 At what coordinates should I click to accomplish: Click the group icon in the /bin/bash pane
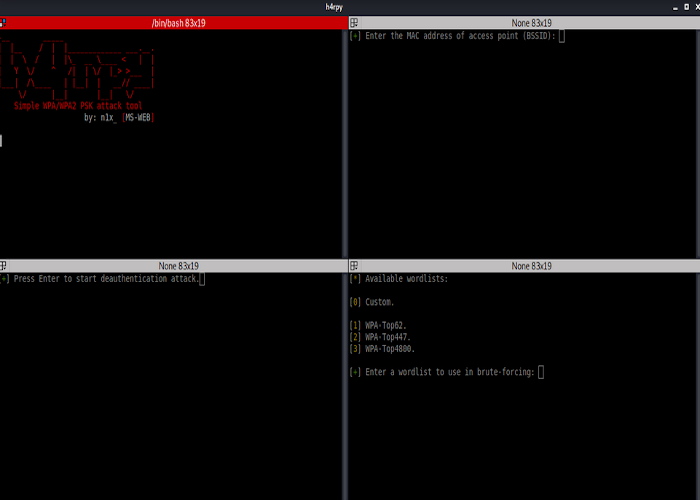click(x=4, y=23)
